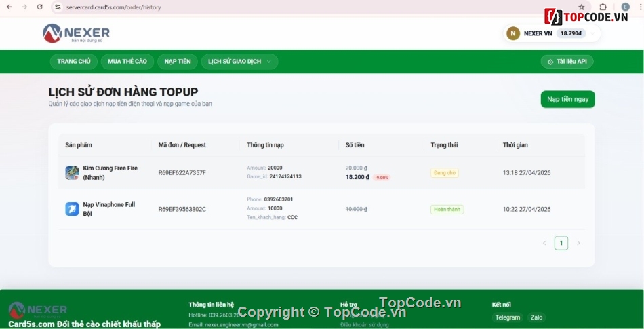644x329 pixels.
Task: Click the Đang chờ status badge
Action: (x=445, y=173)
